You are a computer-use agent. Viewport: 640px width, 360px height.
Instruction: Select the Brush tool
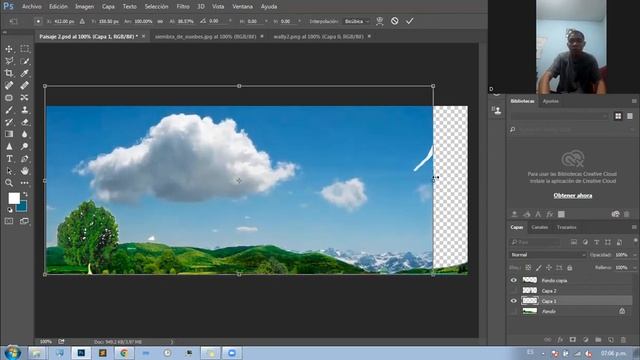pos(9,110)
